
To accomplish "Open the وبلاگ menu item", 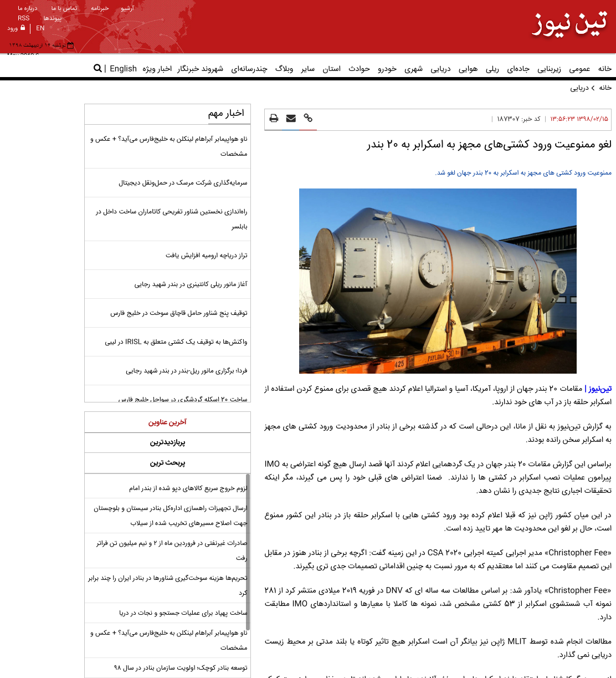I will click(284, 69).
